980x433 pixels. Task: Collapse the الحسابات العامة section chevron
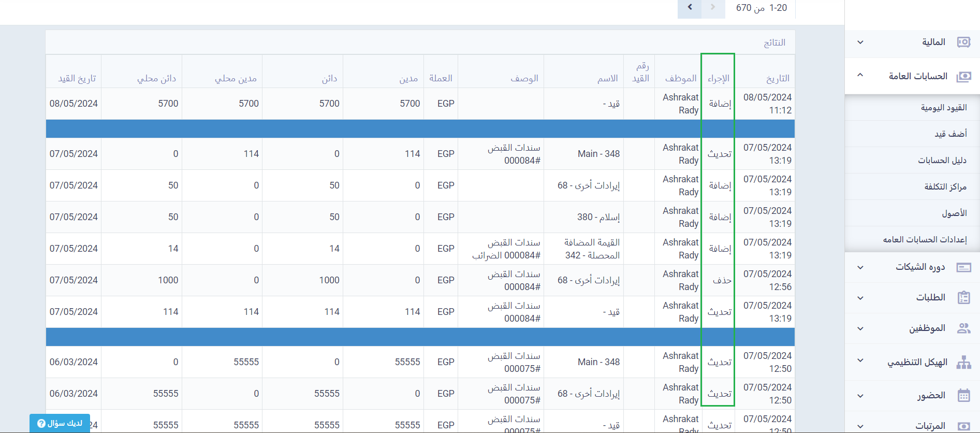point(860,75)
